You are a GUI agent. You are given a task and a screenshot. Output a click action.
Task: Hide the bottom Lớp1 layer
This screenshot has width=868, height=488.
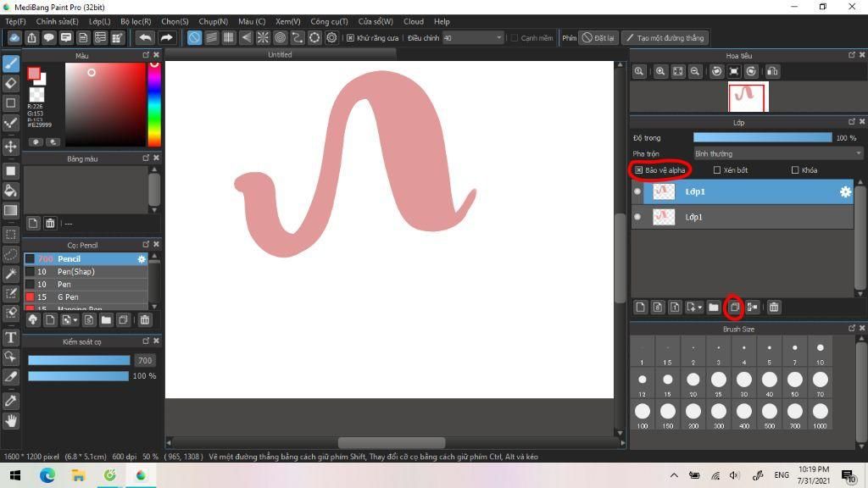coord(637,217)
